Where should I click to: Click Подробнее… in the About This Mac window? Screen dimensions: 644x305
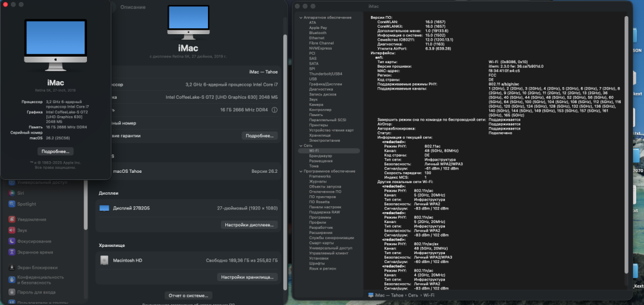click(55, 152)
